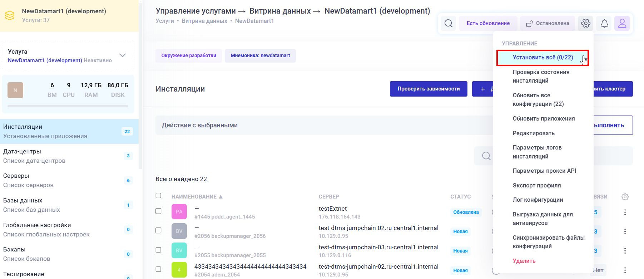
Task: Open Параметры прокси API
Action: click(x=544, y=171)
